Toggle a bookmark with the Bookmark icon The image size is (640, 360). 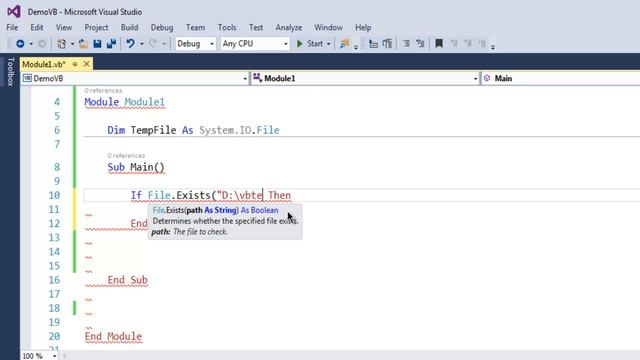pyautogui.click(x=439, y=43)
